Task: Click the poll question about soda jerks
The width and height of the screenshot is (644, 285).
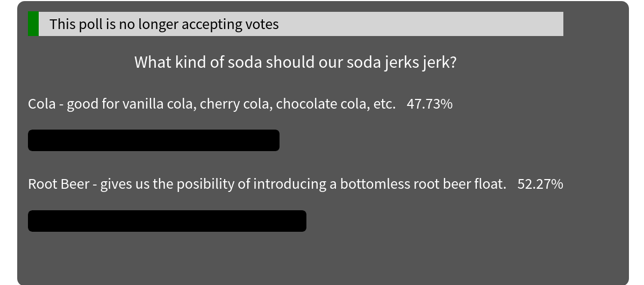Action: point(295,62)
